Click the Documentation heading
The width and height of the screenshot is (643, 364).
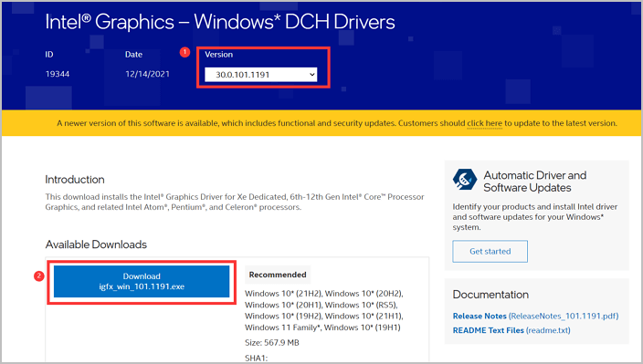[x=490, y=295]
